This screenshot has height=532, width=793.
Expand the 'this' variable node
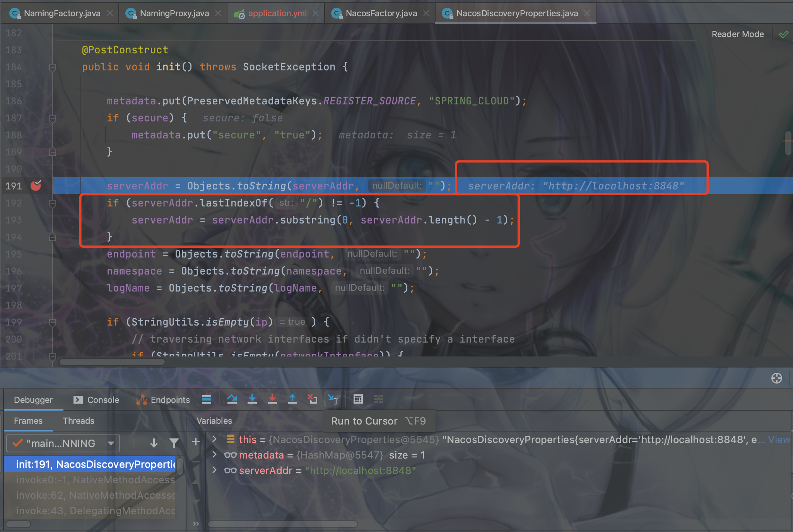[x=214, y=439]
